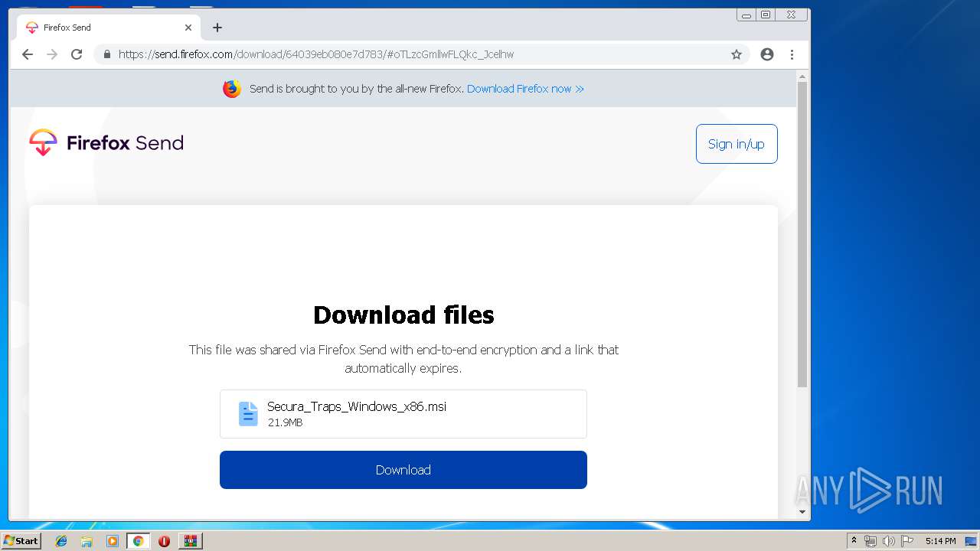Click the Chrome taskbar icon
980x551 pixels.
click(138, 541)
